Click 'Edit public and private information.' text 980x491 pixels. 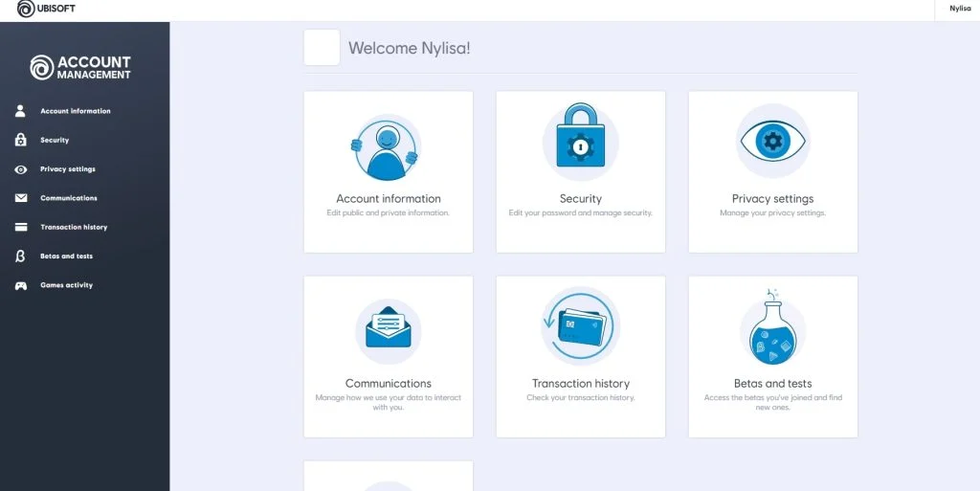coord(389,213)
